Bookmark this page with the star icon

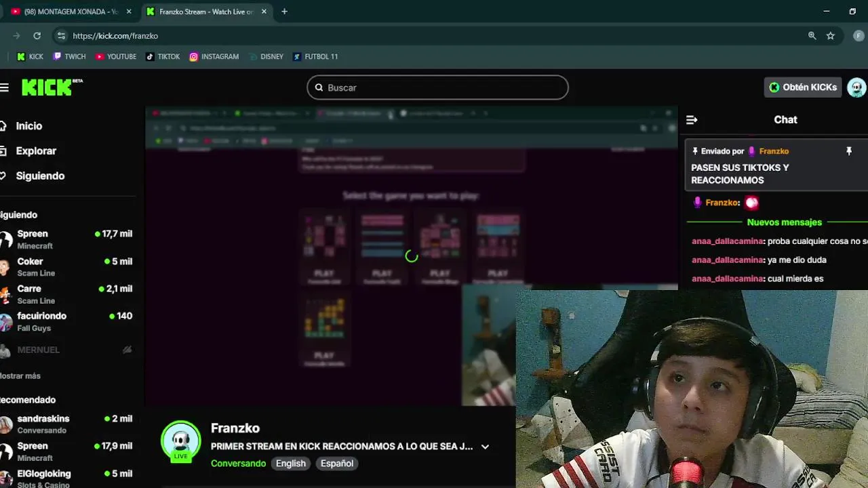click(x=830, y=36)
